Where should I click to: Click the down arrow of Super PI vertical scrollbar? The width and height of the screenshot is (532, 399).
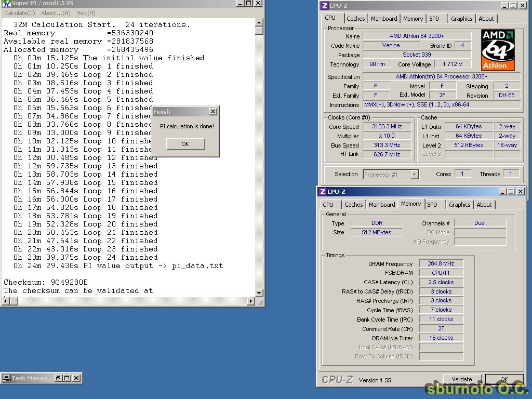pos(259,292)
